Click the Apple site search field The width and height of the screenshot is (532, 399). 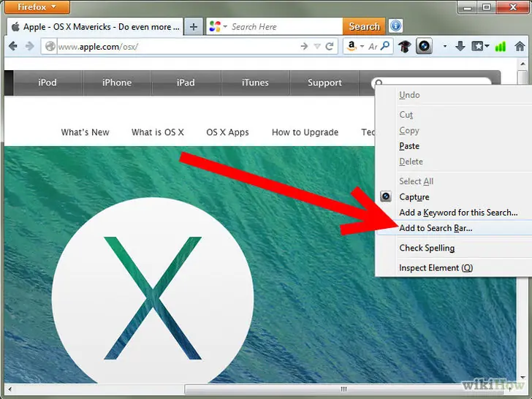point(432,82)
